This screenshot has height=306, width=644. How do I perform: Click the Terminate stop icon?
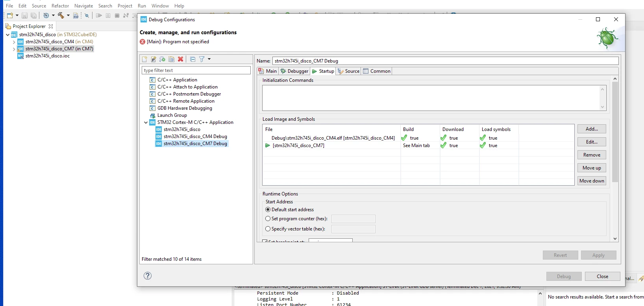point(117,15)
